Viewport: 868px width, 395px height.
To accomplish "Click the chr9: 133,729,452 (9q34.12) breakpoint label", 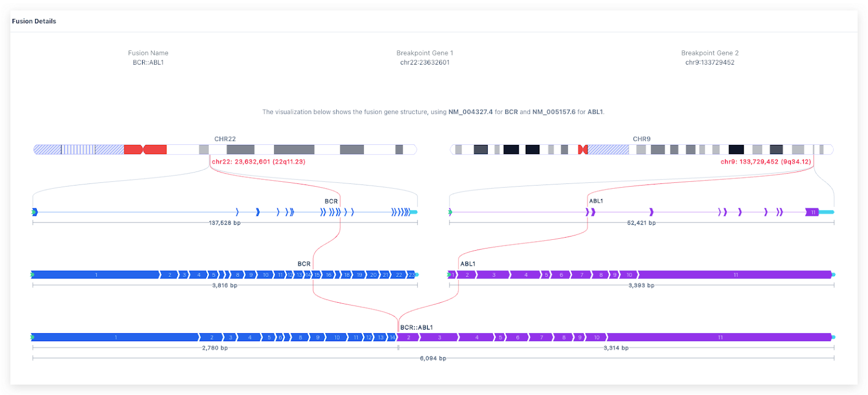I will tap(765, 162).
